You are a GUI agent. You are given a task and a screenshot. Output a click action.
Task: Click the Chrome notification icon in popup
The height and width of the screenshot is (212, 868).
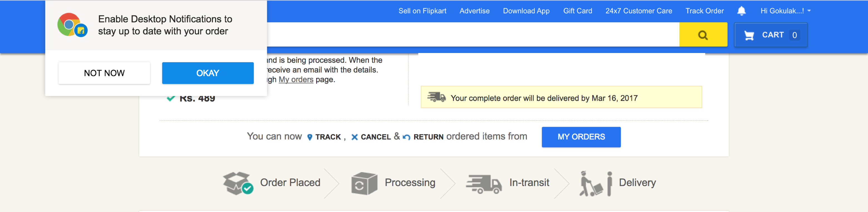[72, 25]
